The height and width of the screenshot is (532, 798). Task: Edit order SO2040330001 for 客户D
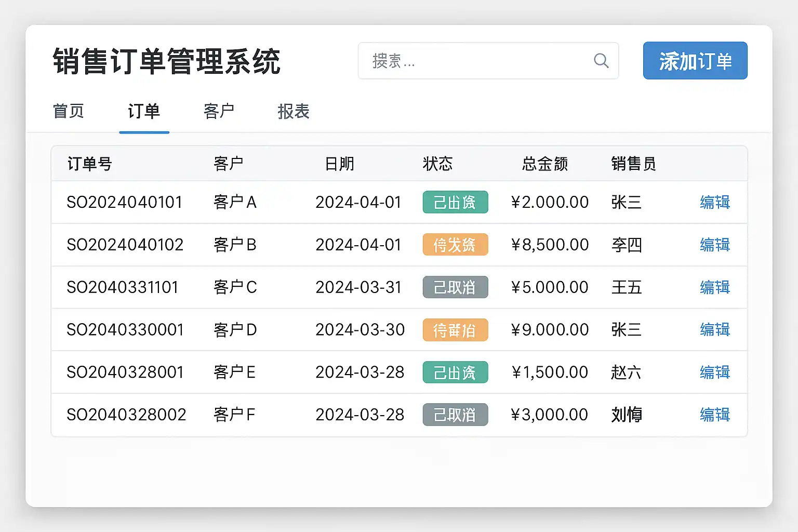click(x=714, y=329)
